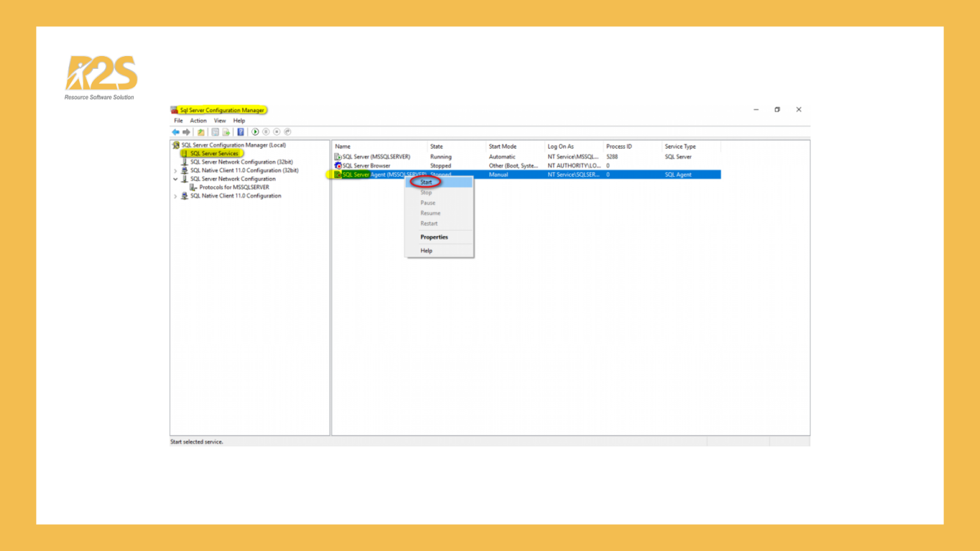Select the SQL Server Browser service row
Viewport: 980px width, 551px height.
point(367,165)
